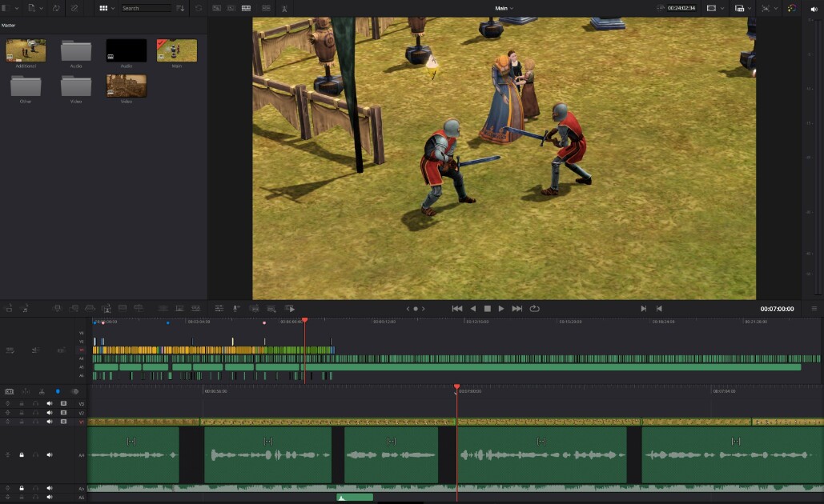Screen dimensions: 824x504
Task: Click inside the Search field
Action: [x=146, y=8]
